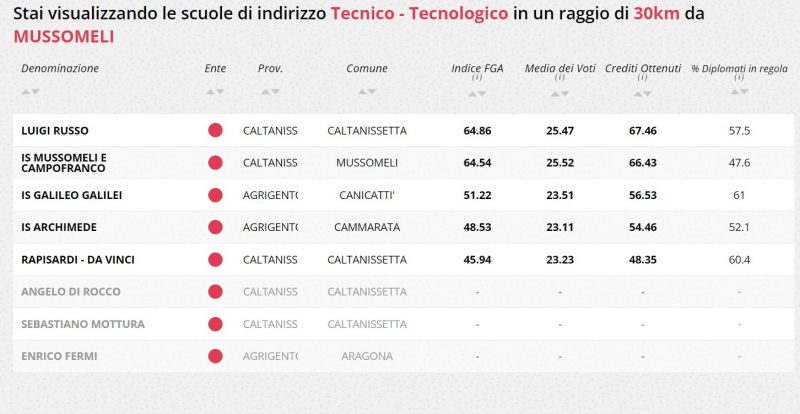Image resolution: width=800 pixels, height=414 pixels.
Task: Sort table by Denominazione arrows
Action: (x=30, y=92)
